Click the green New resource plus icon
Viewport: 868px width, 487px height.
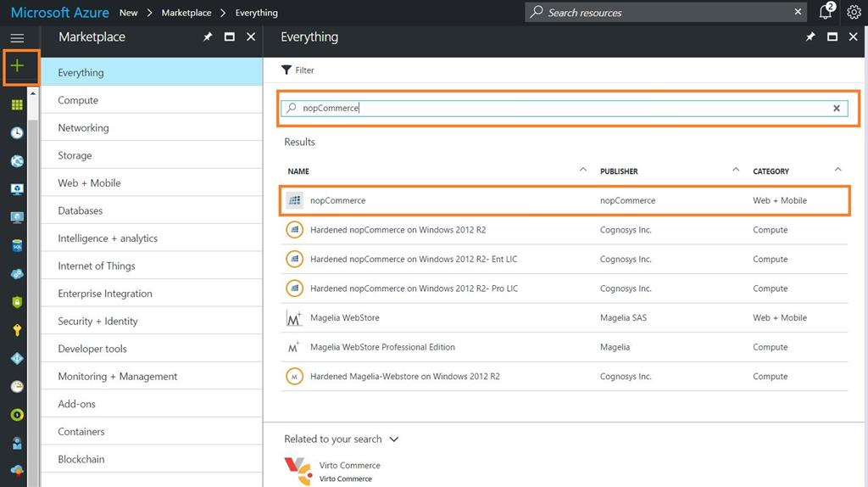click(17, 66)
